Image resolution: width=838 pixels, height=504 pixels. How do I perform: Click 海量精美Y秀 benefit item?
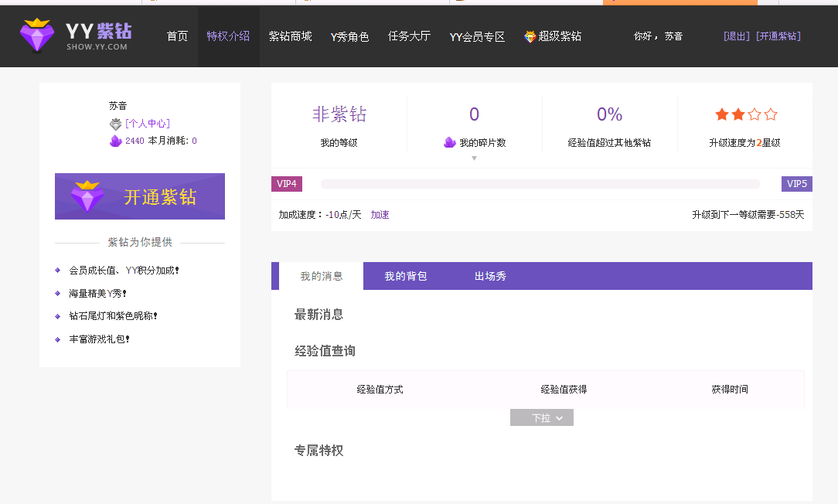point(97,294)
